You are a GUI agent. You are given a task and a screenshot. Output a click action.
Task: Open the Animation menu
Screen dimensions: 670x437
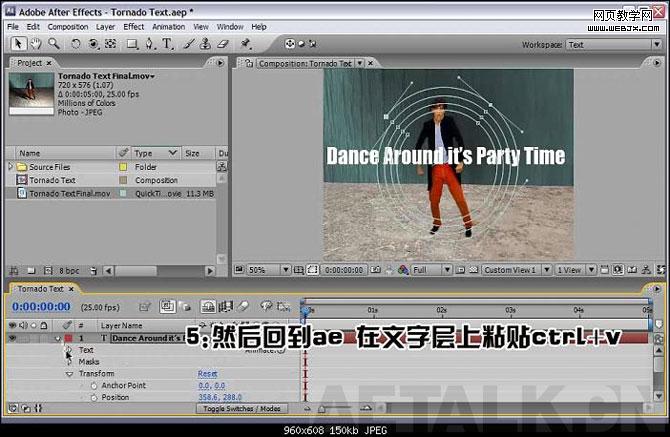169,26
